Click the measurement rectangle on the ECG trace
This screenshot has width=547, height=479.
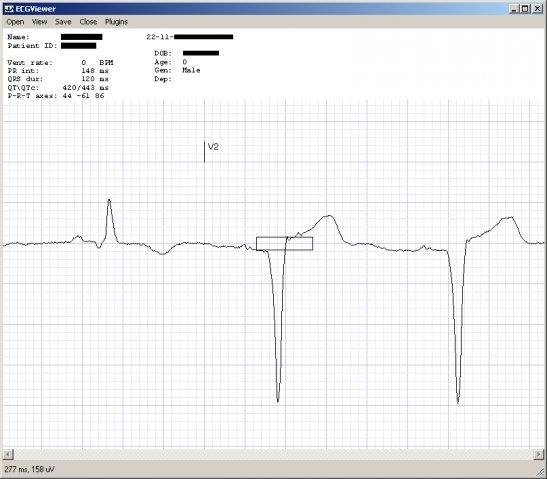(284, 244)
